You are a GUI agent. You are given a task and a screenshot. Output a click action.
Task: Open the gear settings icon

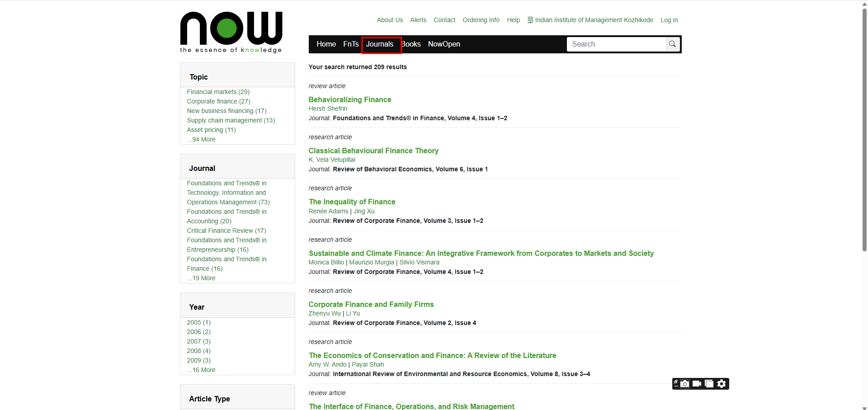pos(722,384)
